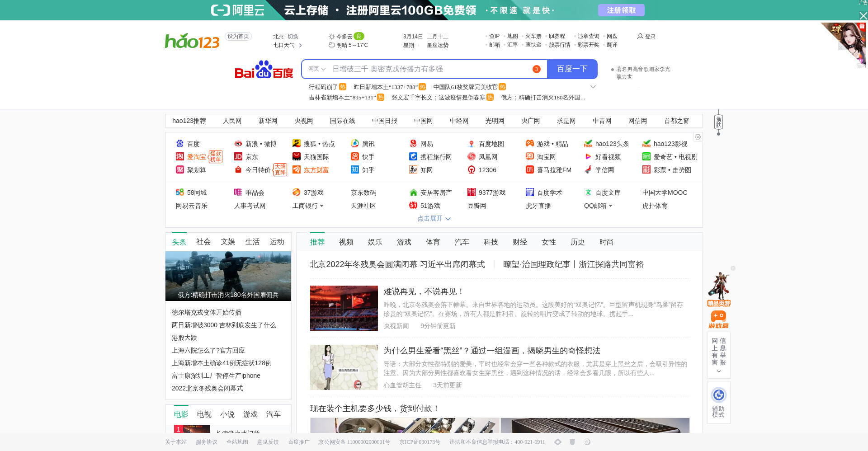
Task: Open the Sohu icon link
Action: [x=297, y=144]
